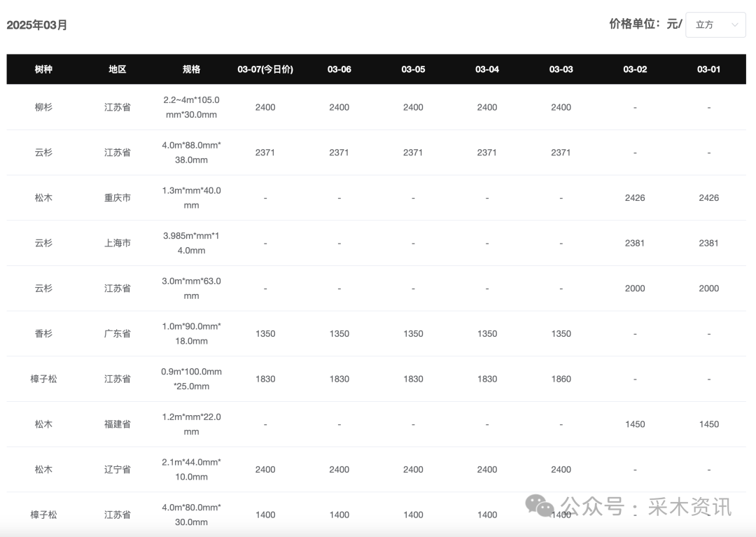Click the 03-07(今日价) column header

click(x=265, y=69)
